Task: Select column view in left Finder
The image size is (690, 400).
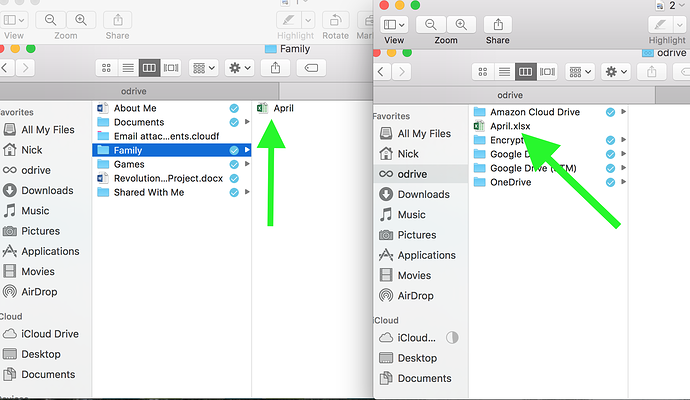Action: tap(149, 68)
